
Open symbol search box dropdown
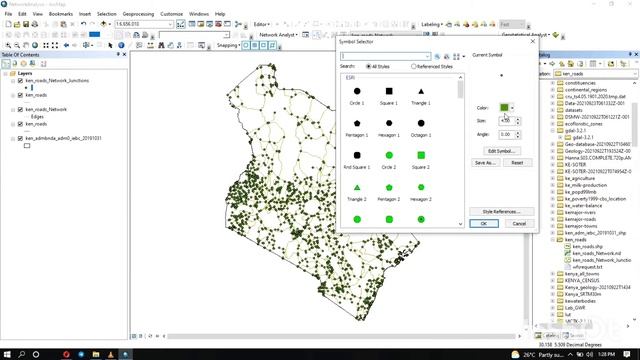(427, 56)
